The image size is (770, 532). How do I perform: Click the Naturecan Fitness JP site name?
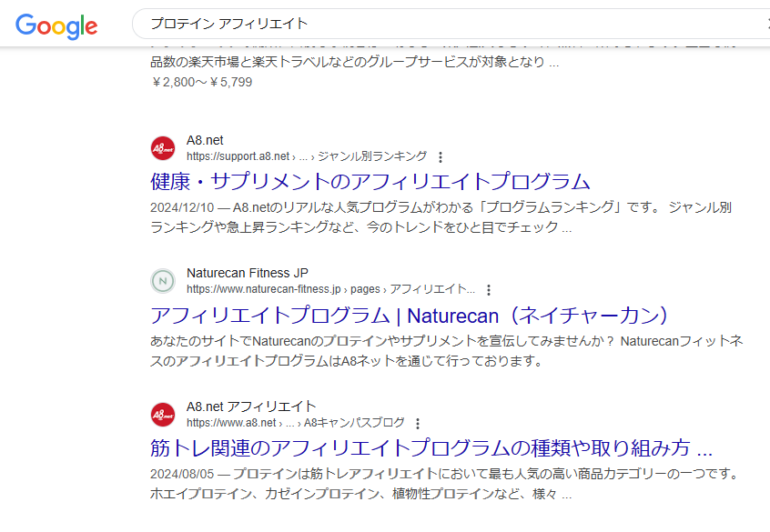point(247,274)
